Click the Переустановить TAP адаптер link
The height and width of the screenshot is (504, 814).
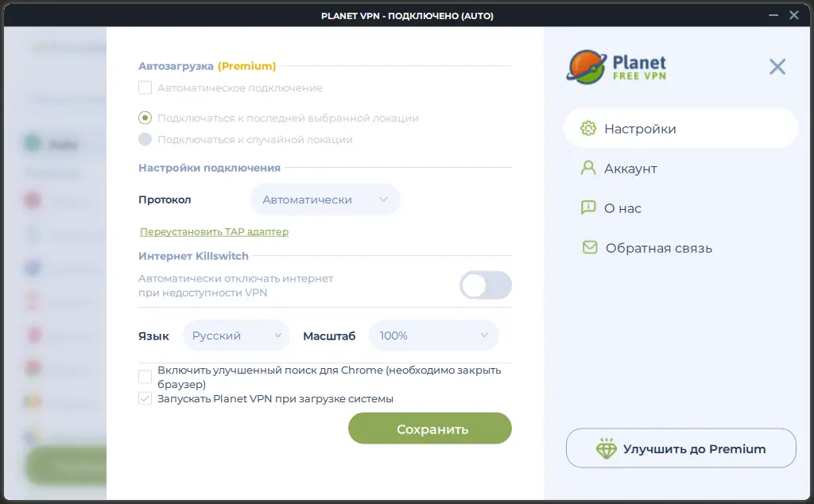click(214, 231)
